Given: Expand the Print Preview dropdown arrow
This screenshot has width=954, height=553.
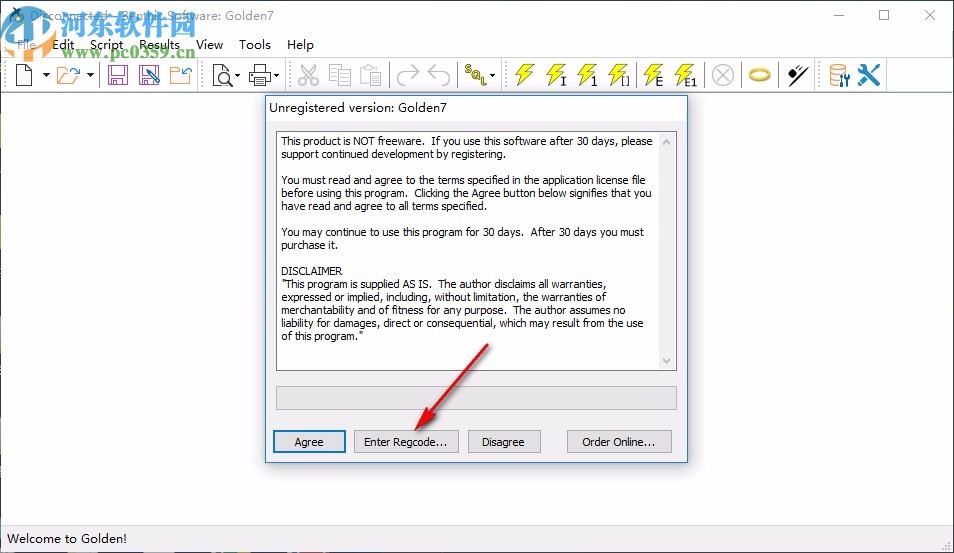Looking at the screenshot, I should (237, 75).
